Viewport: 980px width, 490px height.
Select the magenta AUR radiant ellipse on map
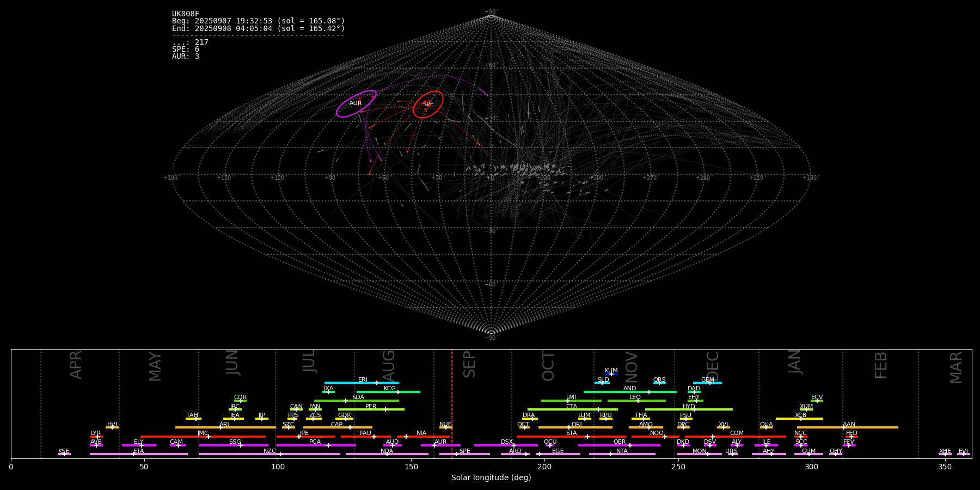(x=356, y=103)
